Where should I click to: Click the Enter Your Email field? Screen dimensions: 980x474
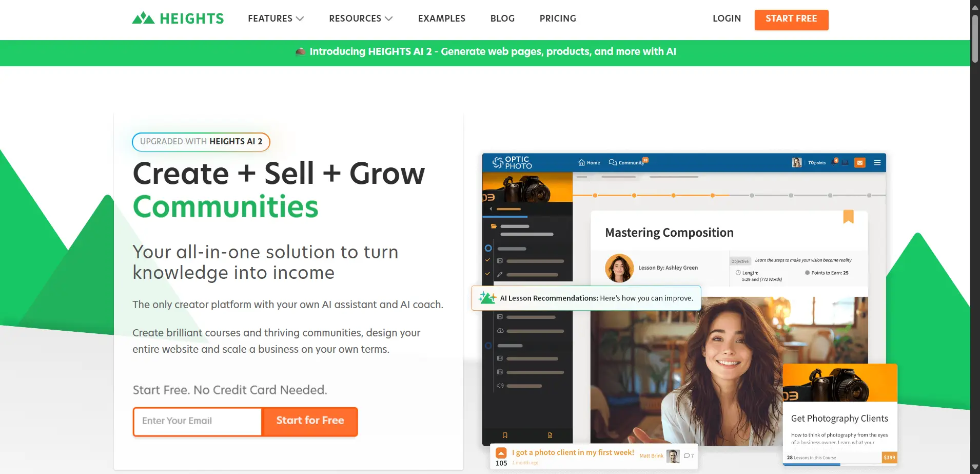point(198,421)
